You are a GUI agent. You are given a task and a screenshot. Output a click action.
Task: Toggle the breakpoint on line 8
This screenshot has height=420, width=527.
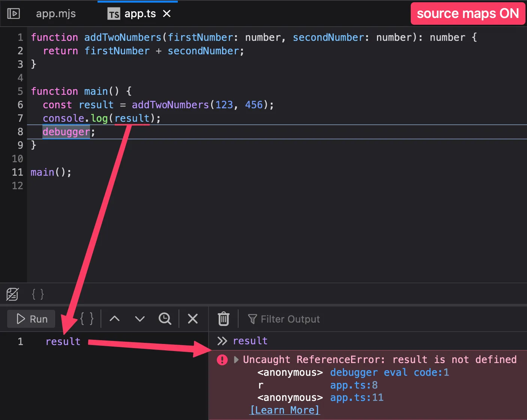point(20,132)
